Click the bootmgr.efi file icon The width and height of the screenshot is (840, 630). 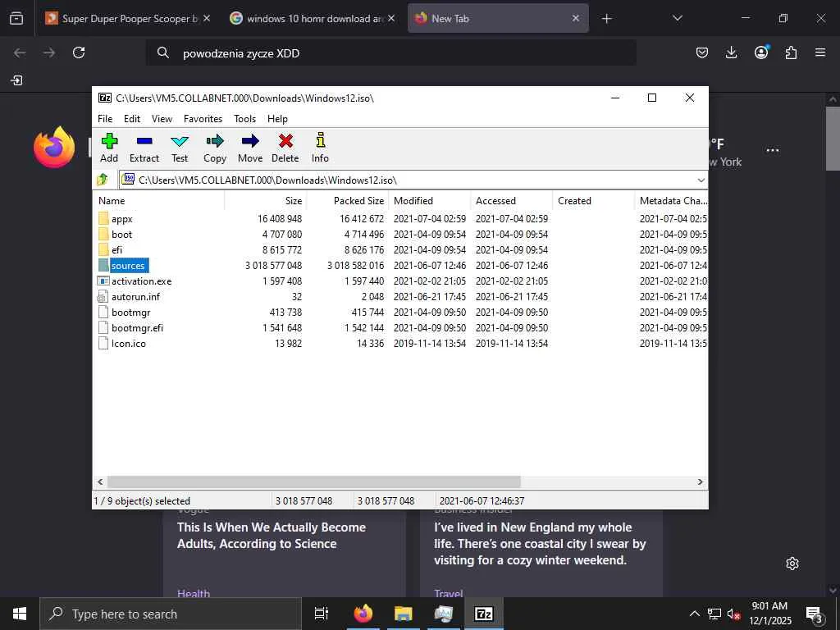(x=103, y=327)
